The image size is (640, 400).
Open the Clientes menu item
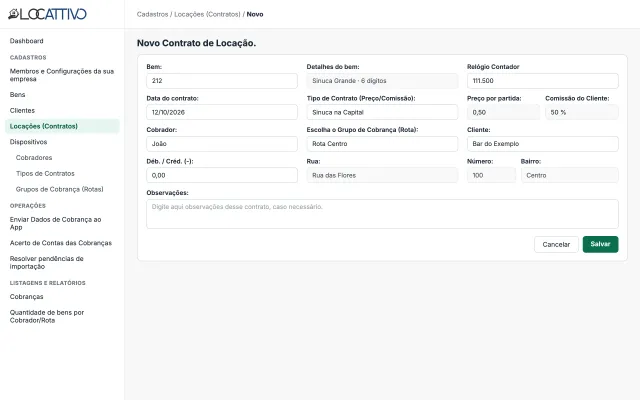[22, 110]
